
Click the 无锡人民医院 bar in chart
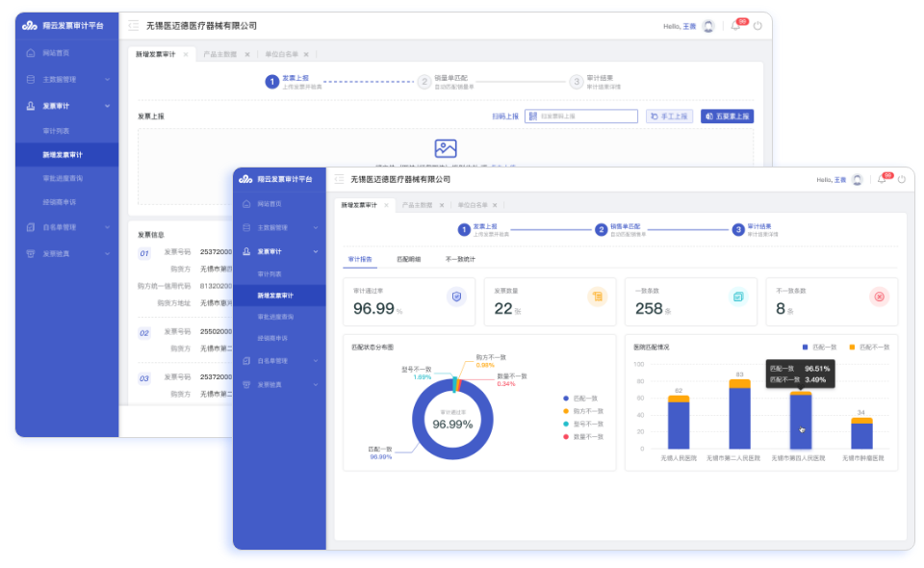coord(679,423)
